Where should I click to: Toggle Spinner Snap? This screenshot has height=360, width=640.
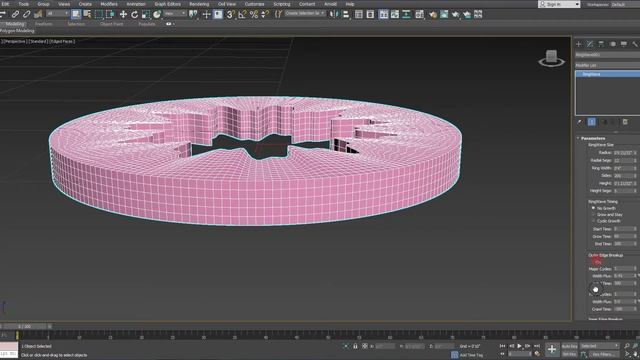point(265,14)
